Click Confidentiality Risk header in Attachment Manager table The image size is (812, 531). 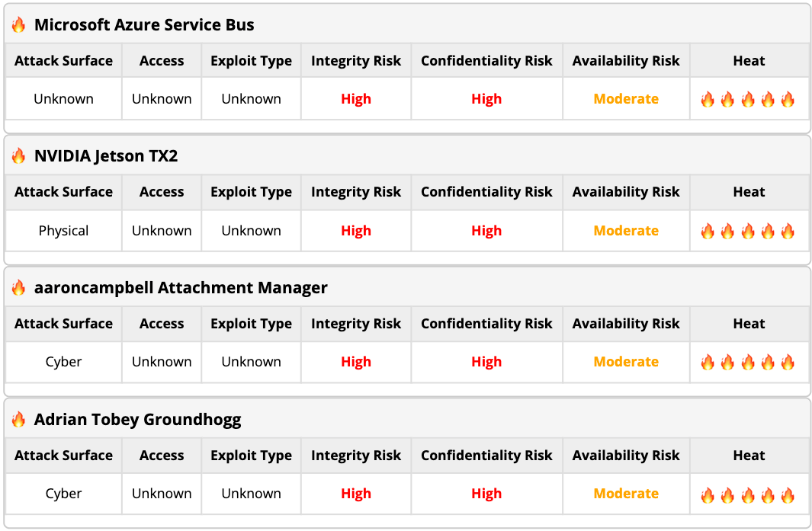tap(486, 324)
